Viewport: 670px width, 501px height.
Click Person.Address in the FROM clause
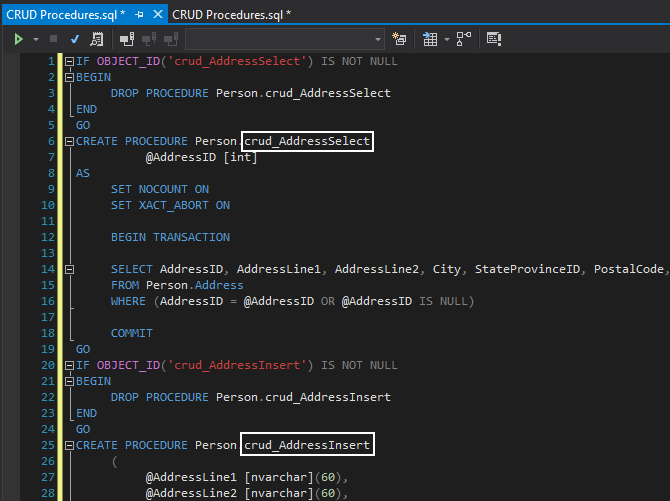pyautogui.click(x=195, y=286)
